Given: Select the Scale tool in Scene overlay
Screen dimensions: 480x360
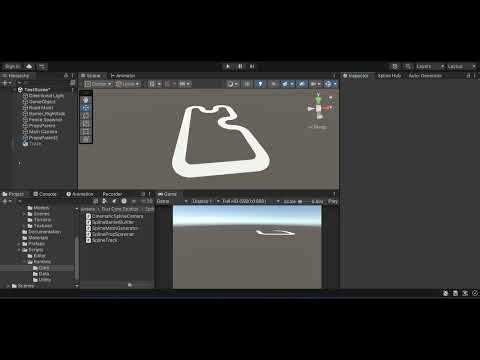Looking at the screenshot, I should [86, 124].
